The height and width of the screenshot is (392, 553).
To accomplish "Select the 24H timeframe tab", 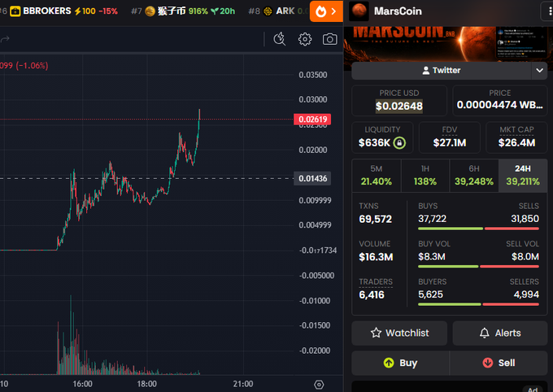I will click(523, 176).
